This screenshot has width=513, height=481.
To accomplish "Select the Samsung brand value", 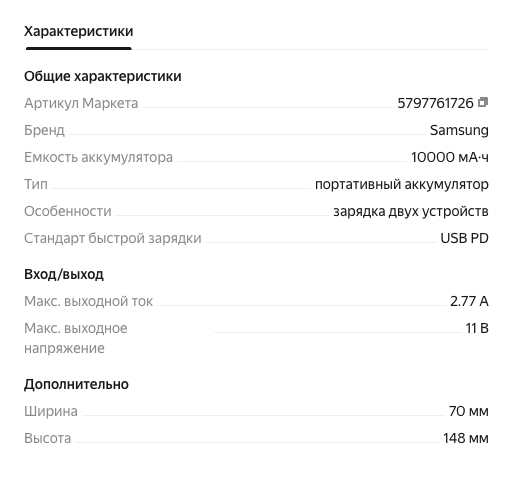I will point(459,130).
